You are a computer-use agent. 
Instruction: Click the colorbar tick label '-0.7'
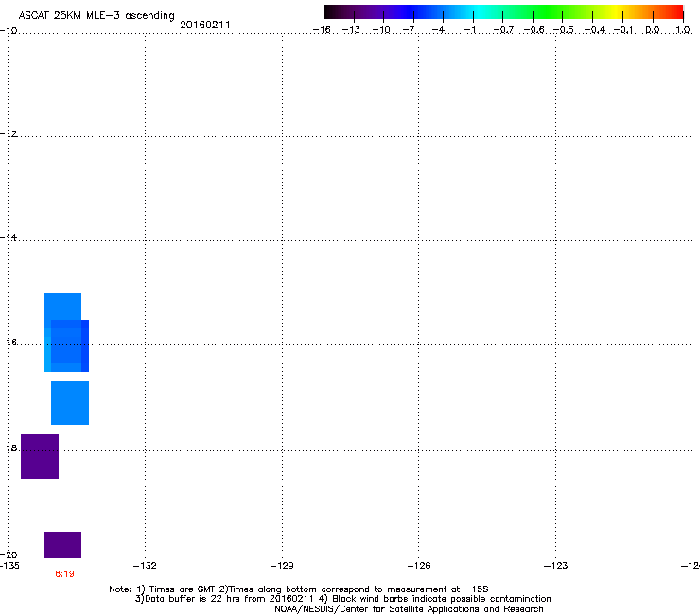click(x=503, y=30)
